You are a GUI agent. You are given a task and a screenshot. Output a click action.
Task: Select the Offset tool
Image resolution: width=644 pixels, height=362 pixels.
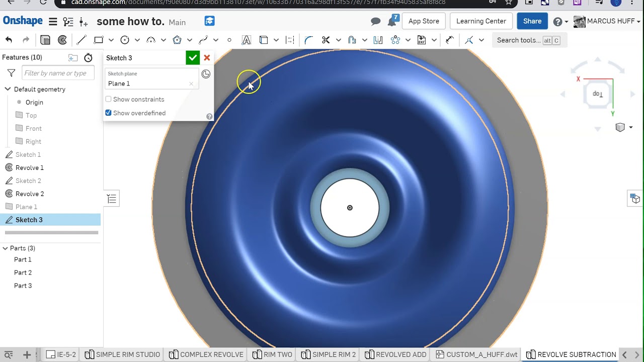[352, 40]
